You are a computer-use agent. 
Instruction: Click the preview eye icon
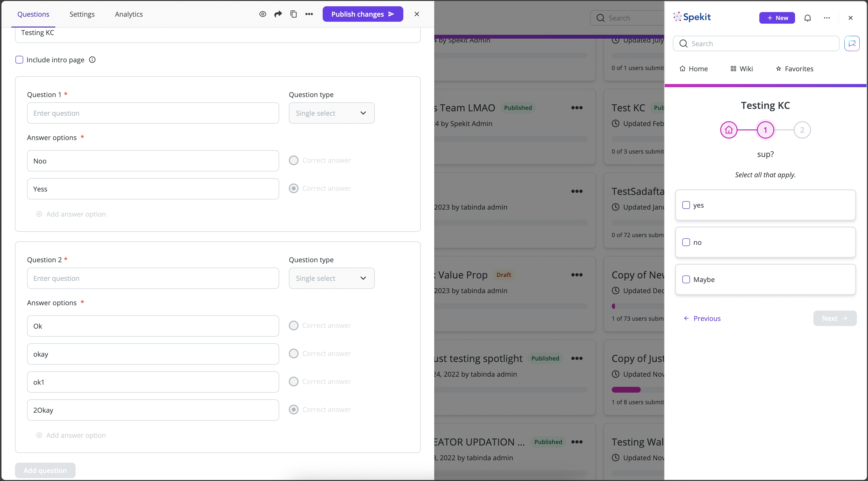(263, 14)
